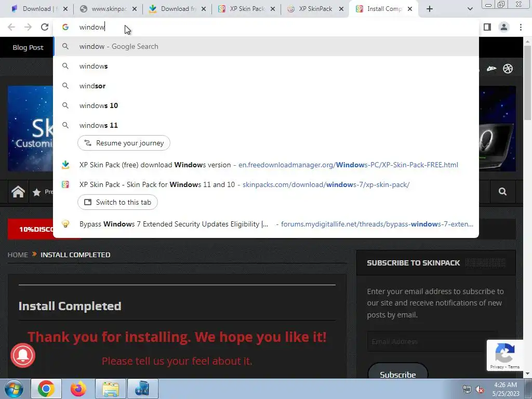Open the site search magnifier icon
This screenshot has height=399, width=532.
[502, 192]
